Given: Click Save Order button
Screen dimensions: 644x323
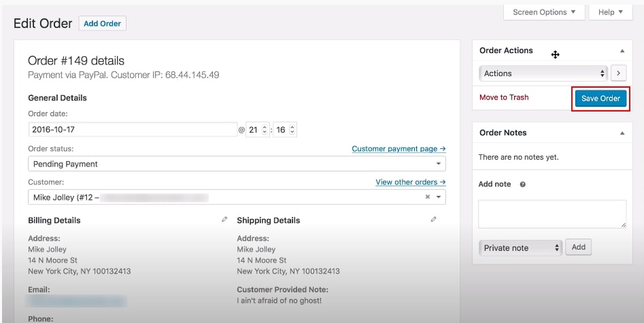Looking at the screenshot, I should tap(600, 98).
